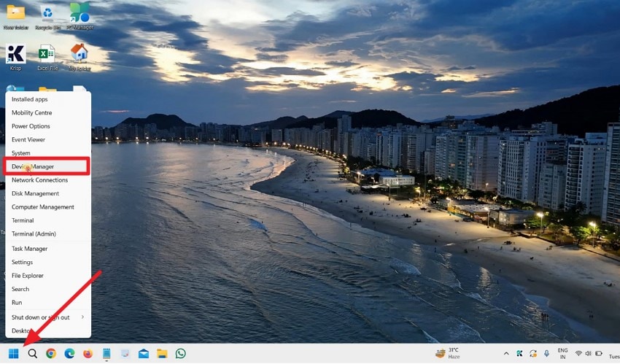
Task: Select the Krisp desktop shortcut
Action: tap(16, 58)
